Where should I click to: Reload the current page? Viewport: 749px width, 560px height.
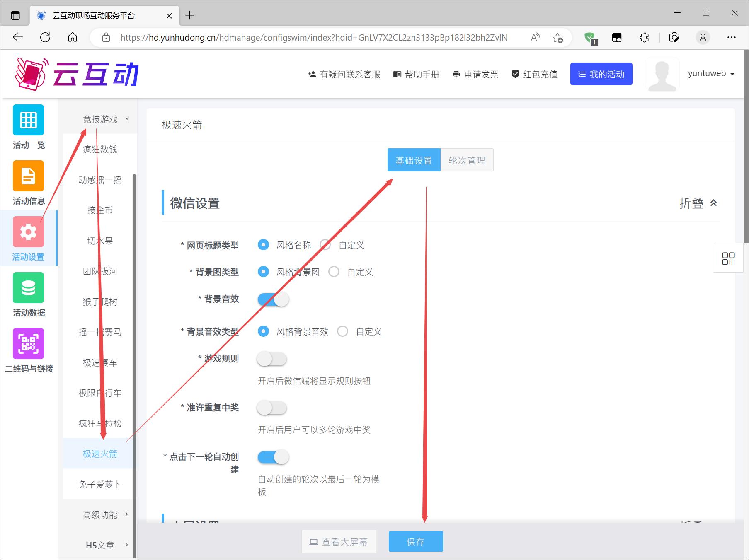(45, 37)
